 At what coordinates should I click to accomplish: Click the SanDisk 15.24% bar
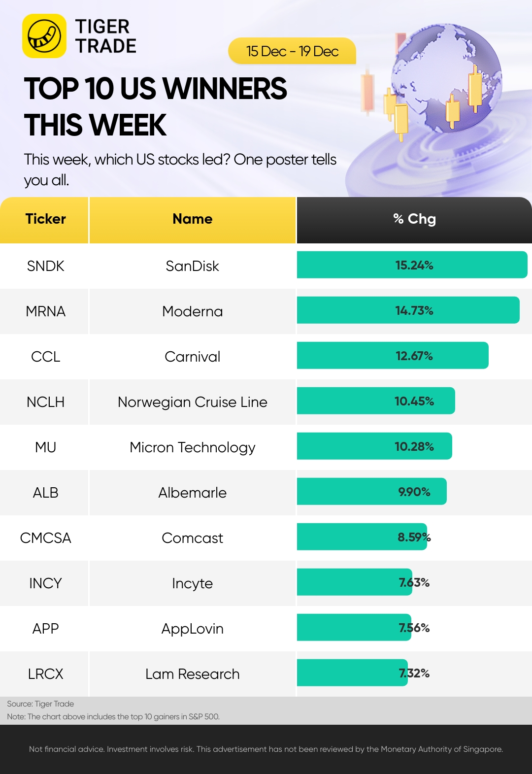click(412, 265)
